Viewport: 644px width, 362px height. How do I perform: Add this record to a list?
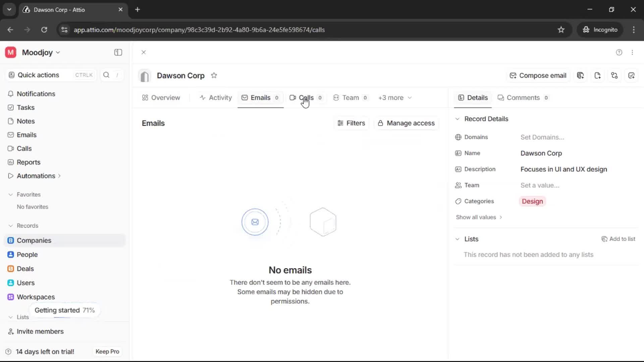(x=619, y=239)
